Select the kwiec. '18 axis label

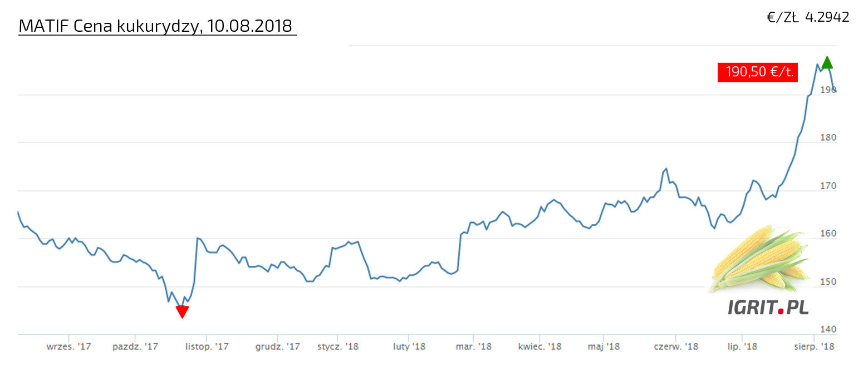540,347
